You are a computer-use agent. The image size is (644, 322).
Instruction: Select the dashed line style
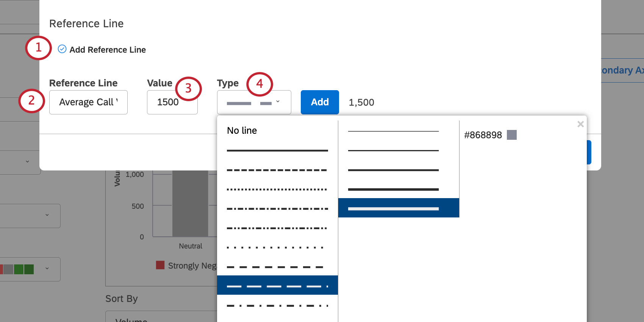pos(277,170)
